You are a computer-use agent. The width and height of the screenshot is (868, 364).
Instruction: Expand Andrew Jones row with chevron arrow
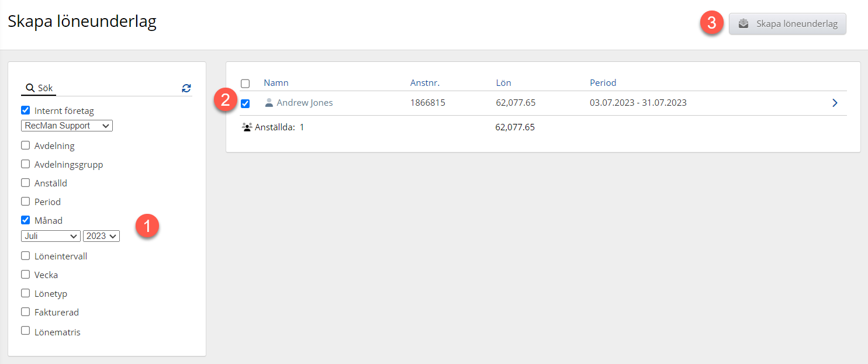[x=835, y=103]
